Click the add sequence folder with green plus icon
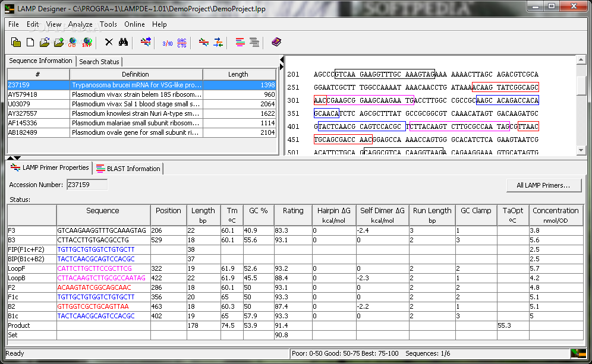Image resolution: width=592 pixels, height=364 pixels. 58,42
